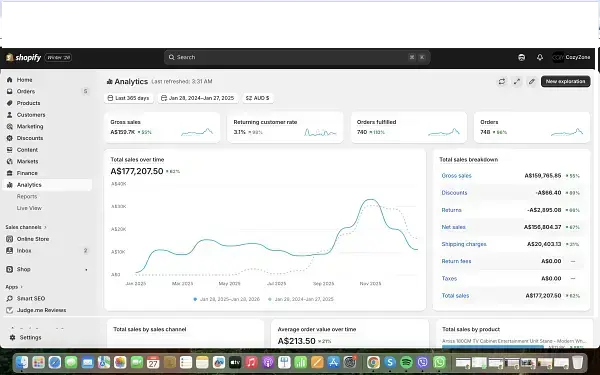The width and height of the screenshot is (600, 375).
Task: Open the sidekick icon next to bell
Action: [521, 57]
